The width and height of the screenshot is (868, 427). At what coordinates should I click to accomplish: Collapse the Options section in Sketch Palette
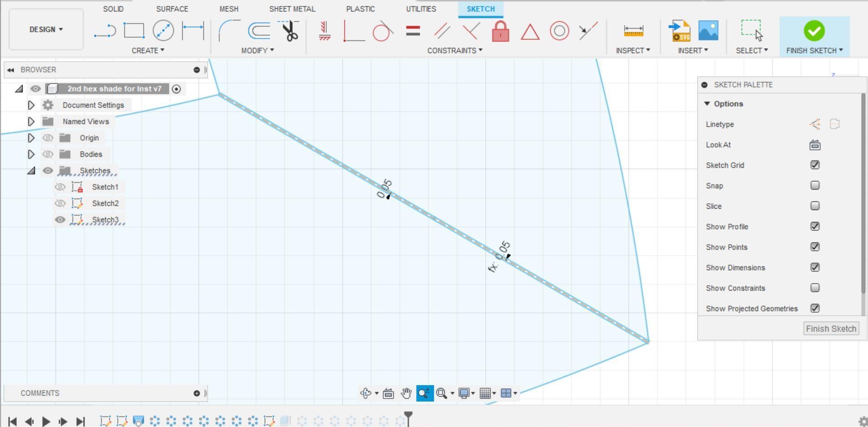coord(707,104)
